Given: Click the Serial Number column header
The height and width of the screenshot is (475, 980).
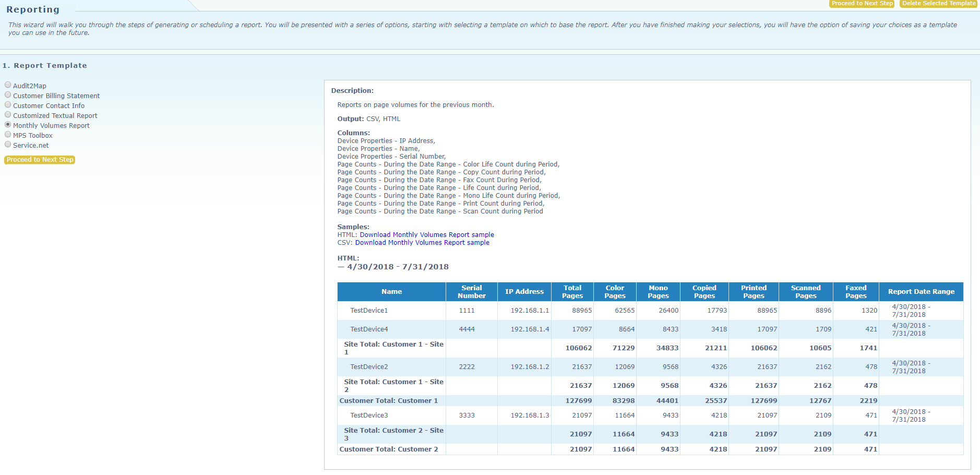Looking at the screenshot, I should coord(472,292).
